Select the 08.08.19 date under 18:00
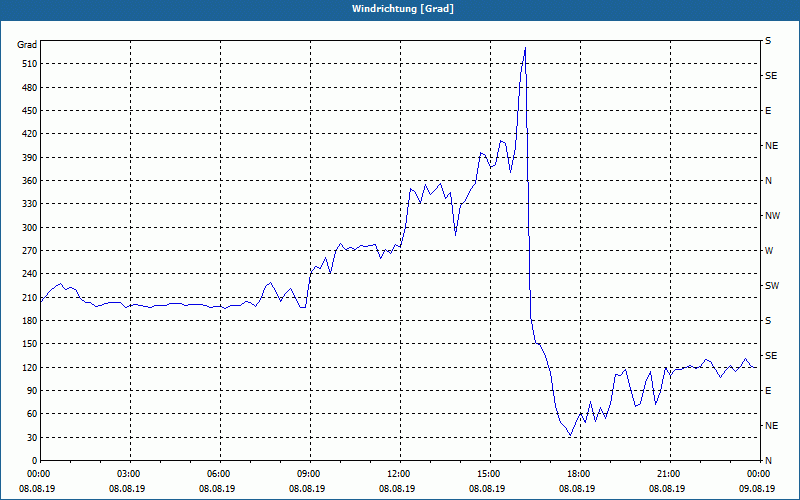This screenshot has width=800, height=500. 577,488
